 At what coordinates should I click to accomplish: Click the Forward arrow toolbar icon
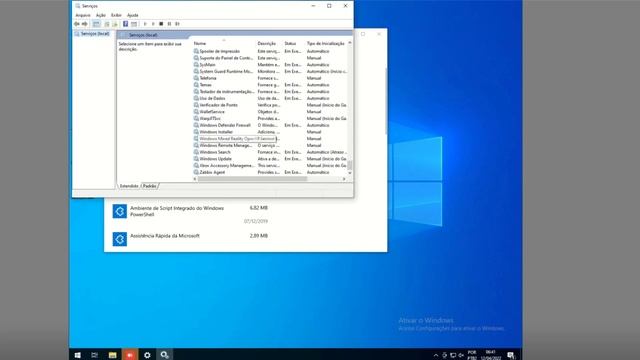pyautogui.click(x=84, y=24)
